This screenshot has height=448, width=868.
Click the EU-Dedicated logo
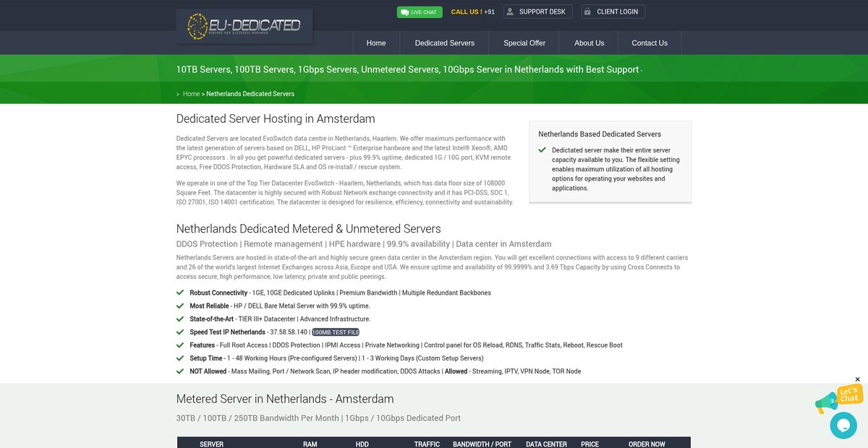[x=244, y=27]
